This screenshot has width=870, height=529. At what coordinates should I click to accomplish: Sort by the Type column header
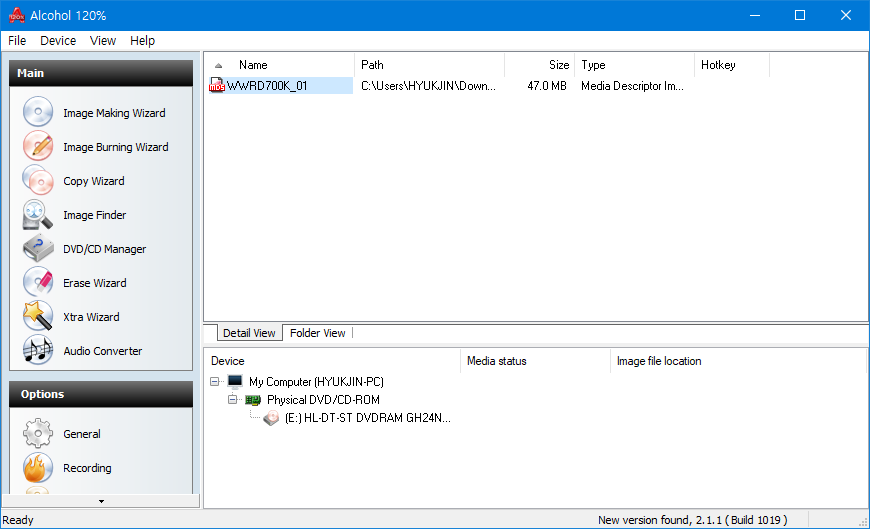tap(634, 65)
